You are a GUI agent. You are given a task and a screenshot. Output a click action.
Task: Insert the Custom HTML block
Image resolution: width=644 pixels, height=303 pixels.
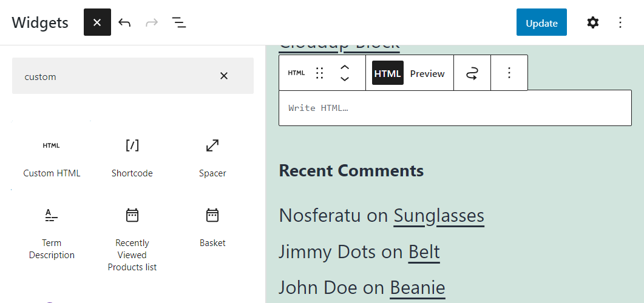click(x=52, y=156)
